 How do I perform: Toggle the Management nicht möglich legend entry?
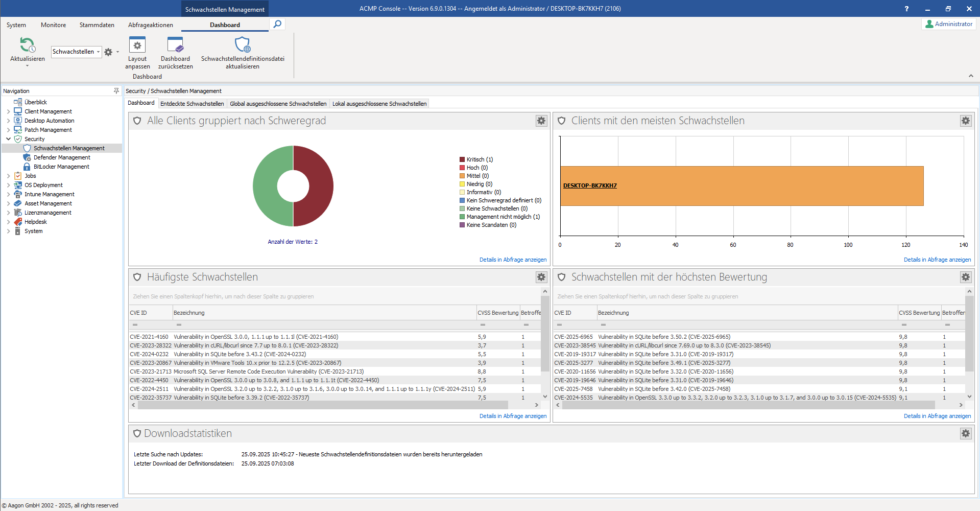[502, 217]
